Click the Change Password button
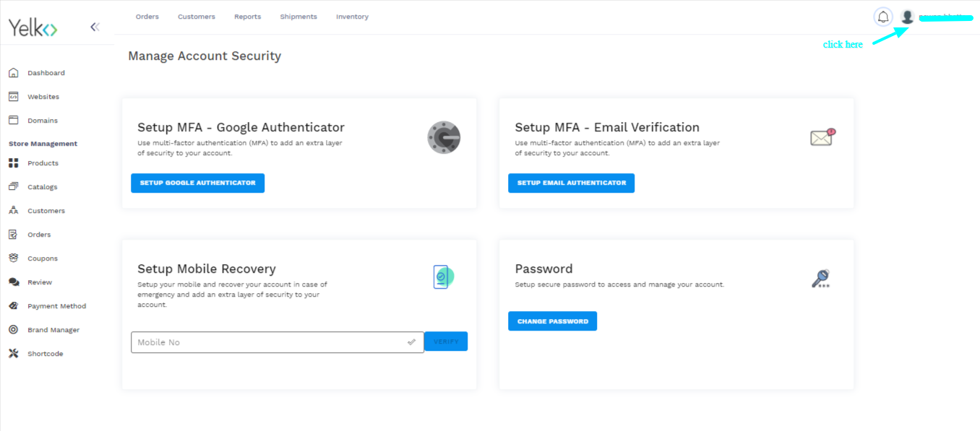 click(553, 321)
